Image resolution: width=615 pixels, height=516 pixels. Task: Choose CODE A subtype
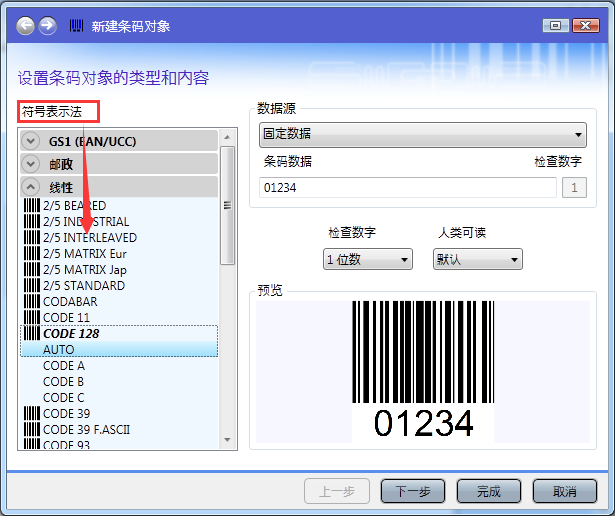pos(64,366)
